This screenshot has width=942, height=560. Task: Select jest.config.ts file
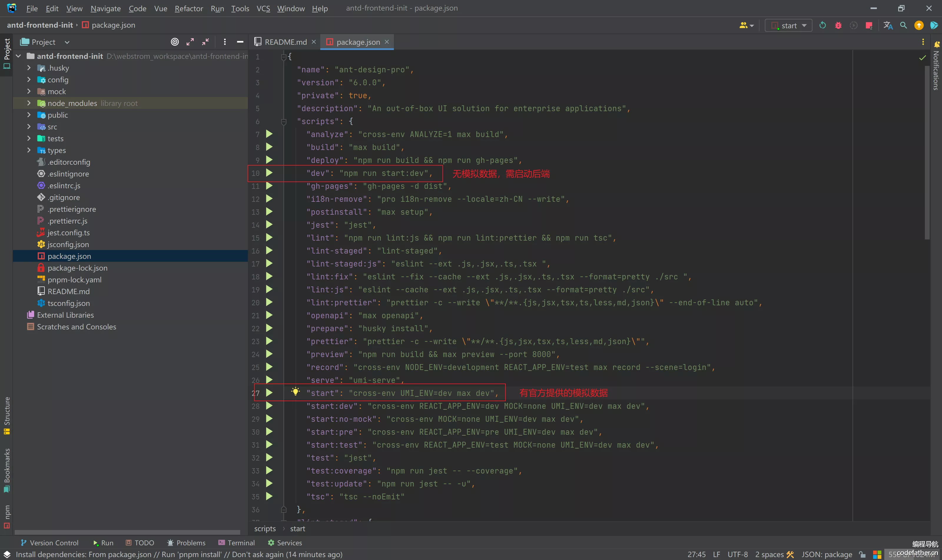[x=68, y=232]
